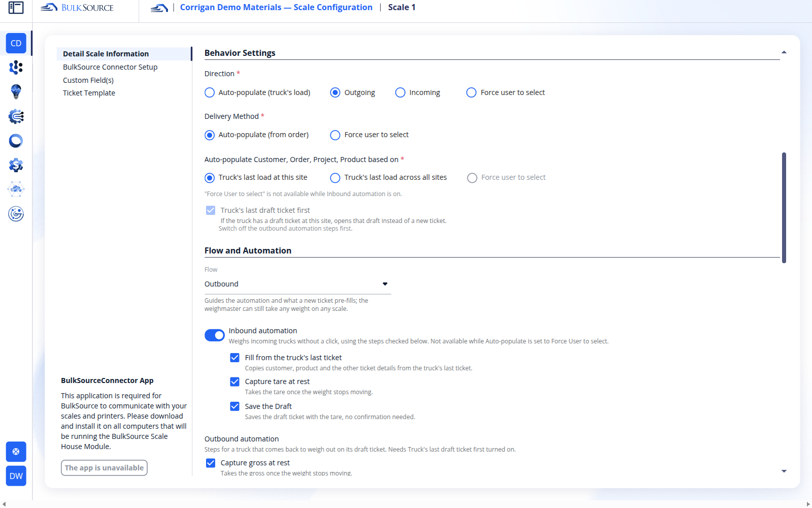Open the connected nodes module icon

(16, 67)
